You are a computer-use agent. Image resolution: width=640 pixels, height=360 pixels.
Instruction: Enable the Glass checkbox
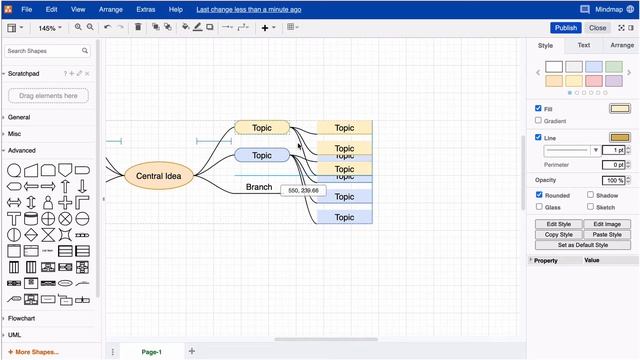click(539, 207)
